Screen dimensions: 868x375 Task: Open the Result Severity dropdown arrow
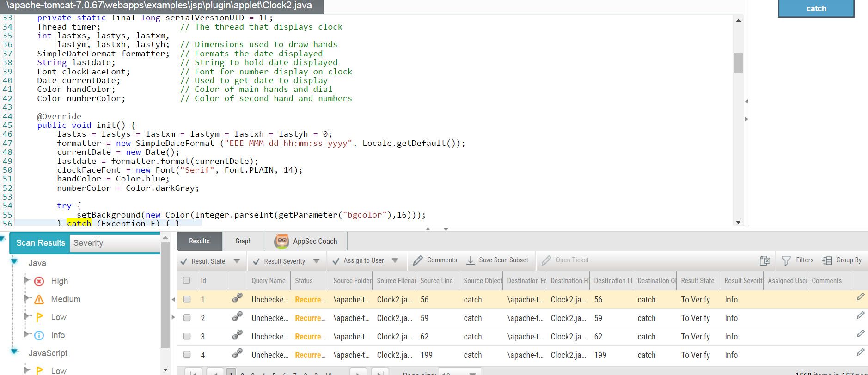pos(317,261)
